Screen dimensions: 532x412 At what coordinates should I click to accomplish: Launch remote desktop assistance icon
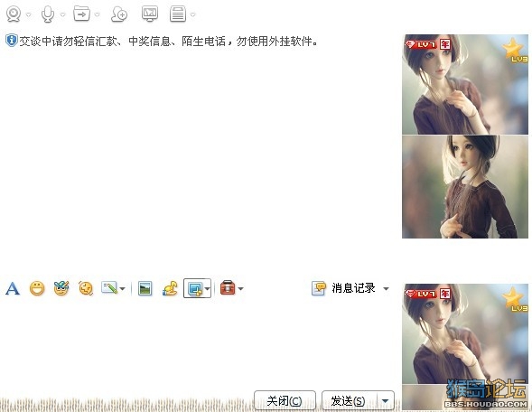pos(150,14)
